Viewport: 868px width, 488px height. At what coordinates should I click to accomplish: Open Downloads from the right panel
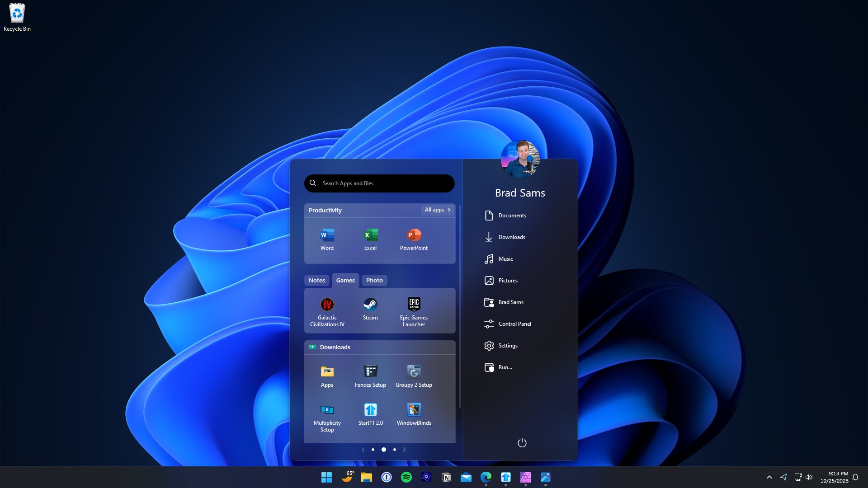coord(505,237)
